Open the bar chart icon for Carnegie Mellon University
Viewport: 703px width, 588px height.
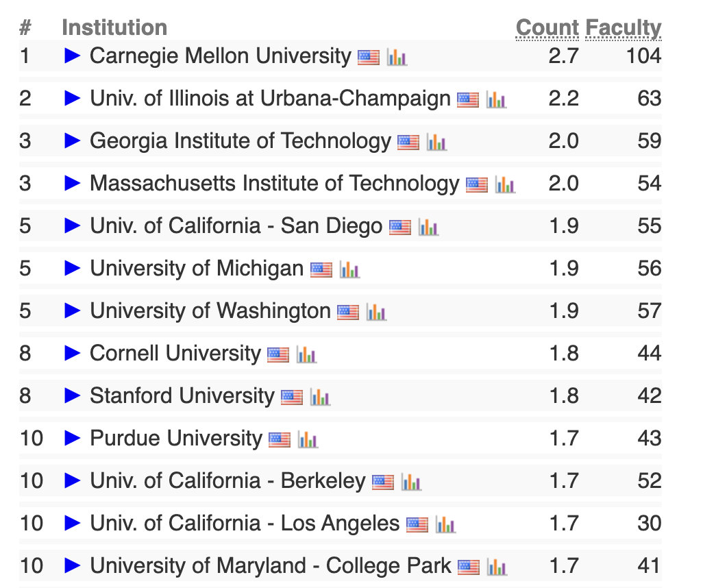tap(397, 57)
